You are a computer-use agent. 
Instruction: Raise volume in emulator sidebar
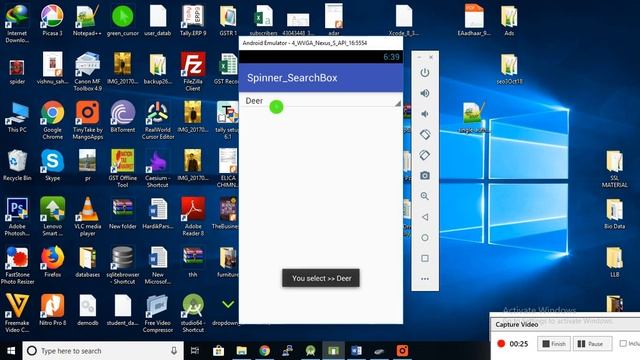[x=425, y=93]
